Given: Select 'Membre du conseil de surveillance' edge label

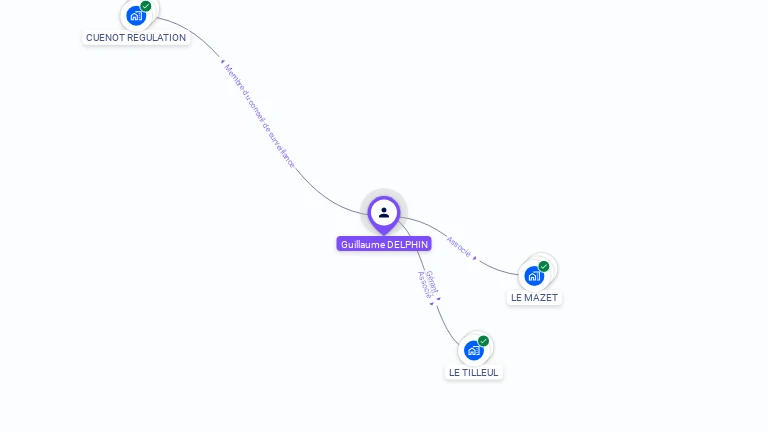Looking at the screenshot, I should [x=260, y=116].
